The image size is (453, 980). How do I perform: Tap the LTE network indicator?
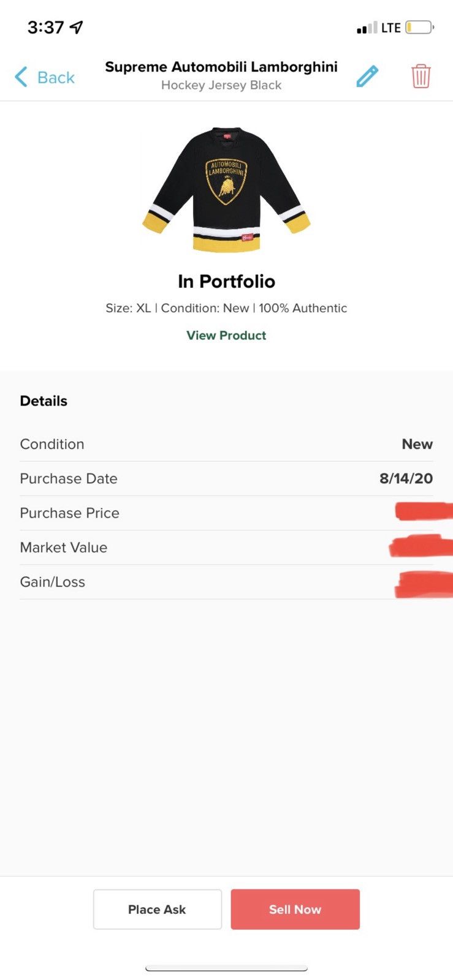390,28
